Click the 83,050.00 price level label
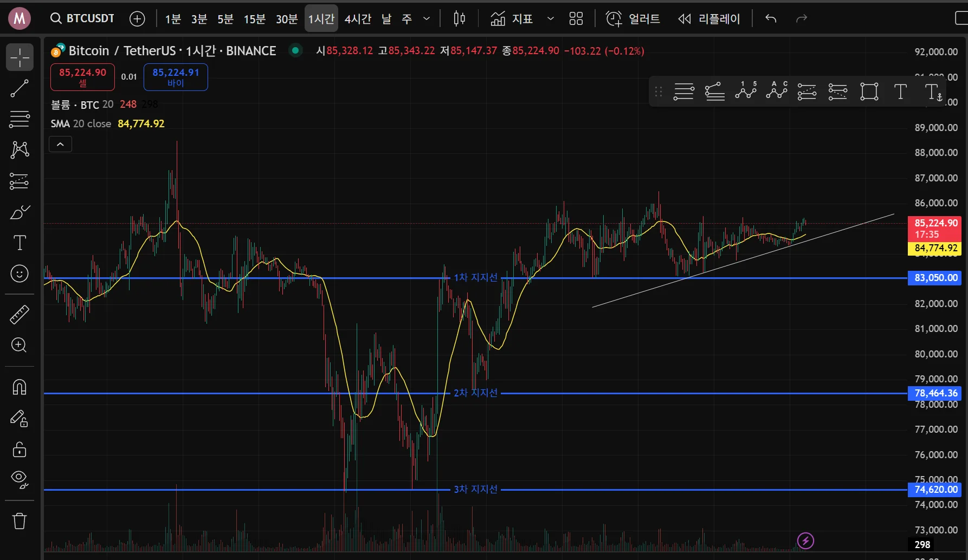Viewport: 968px width, 560px height. 935,278
